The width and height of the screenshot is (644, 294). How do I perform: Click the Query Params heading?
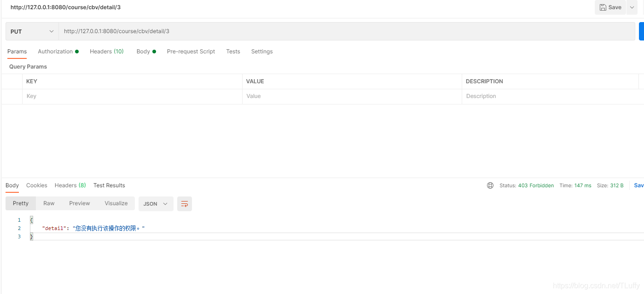(x=28, y=67)
